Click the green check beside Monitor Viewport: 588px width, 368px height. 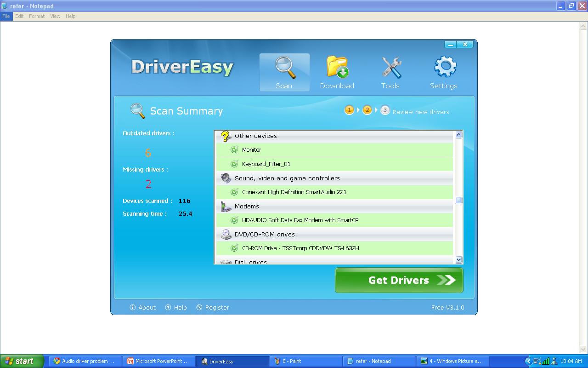pyautogui.click(x=234, y=150)
